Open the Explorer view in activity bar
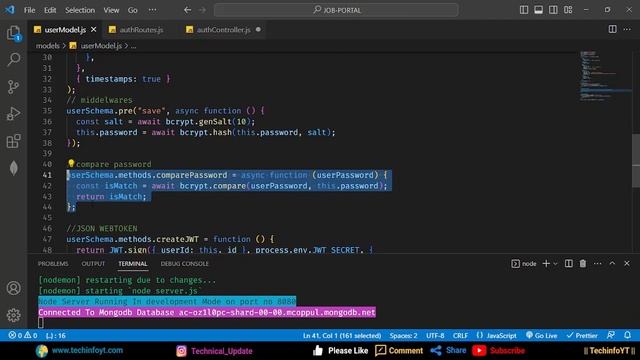The height and width of the screenshot is (360, 640). 13,33
